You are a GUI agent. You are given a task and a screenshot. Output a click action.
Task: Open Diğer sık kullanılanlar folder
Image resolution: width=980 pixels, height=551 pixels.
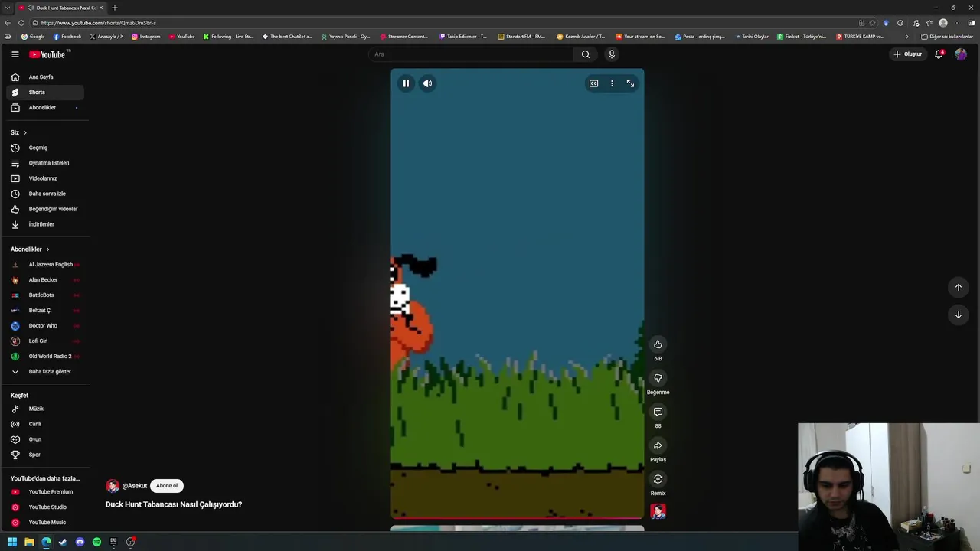point(947,37)
